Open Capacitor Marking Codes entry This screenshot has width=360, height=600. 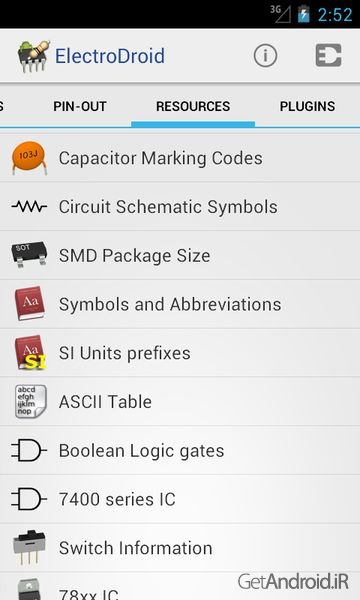pos(180,158)
